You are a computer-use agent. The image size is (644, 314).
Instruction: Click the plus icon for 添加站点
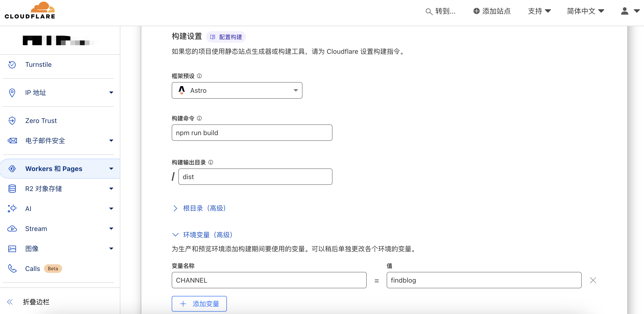pos(476,11)
